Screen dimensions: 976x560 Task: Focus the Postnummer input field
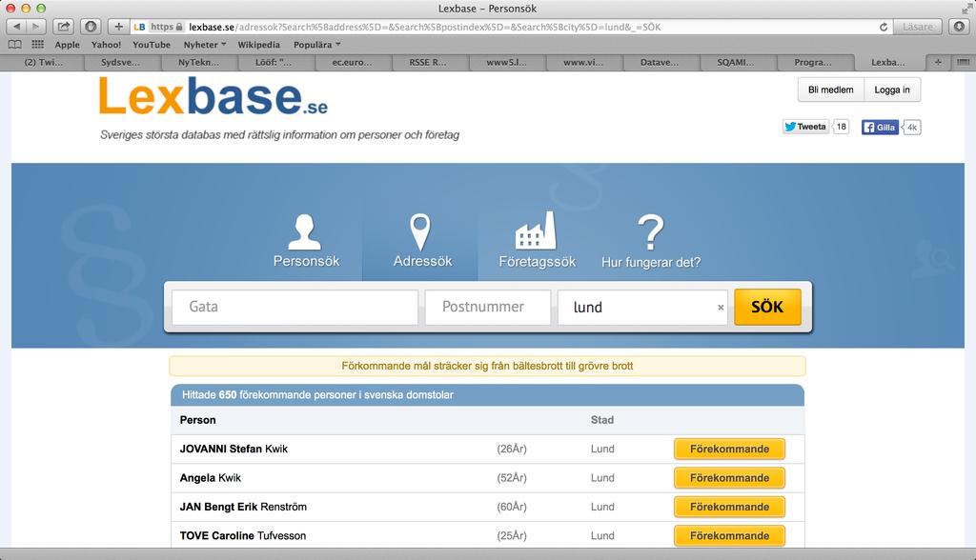tap(488, 307)
